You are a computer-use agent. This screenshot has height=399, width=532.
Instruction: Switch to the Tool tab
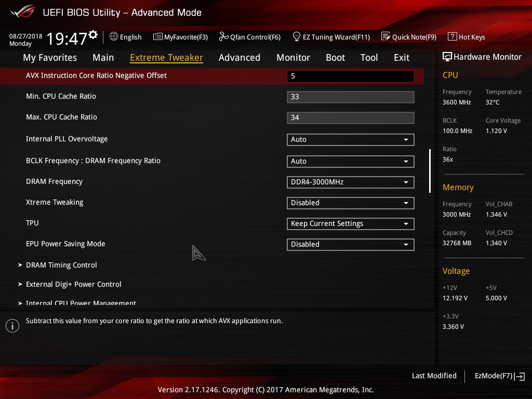tap(369, 58)
